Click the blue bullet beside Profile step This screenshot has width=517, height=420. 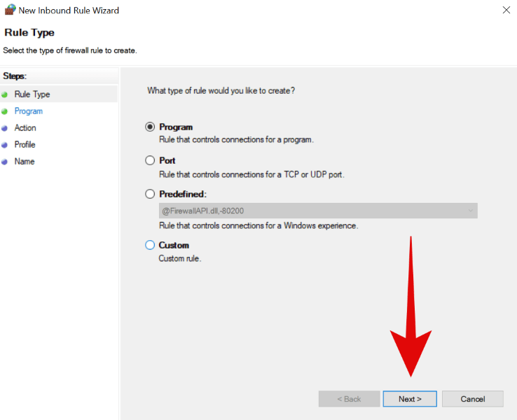click(x=4, y=145)
